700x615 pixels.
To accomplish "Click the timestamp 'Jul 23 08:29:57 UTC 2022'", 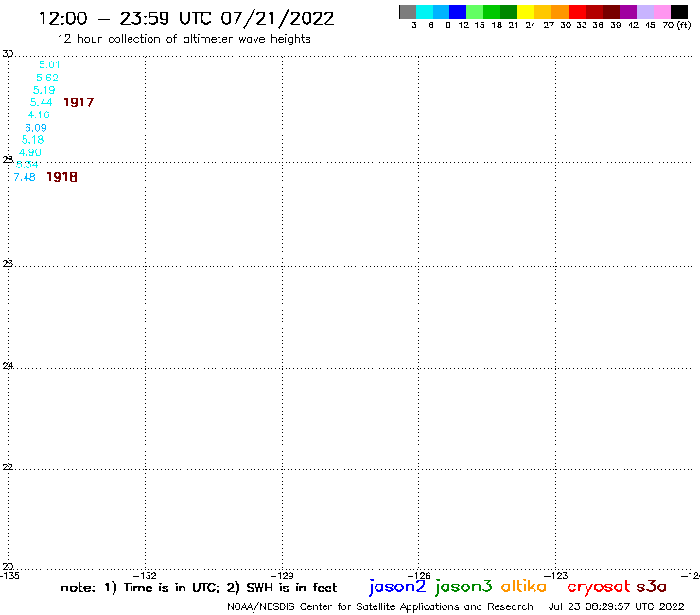I will click(x=616, y=607).
